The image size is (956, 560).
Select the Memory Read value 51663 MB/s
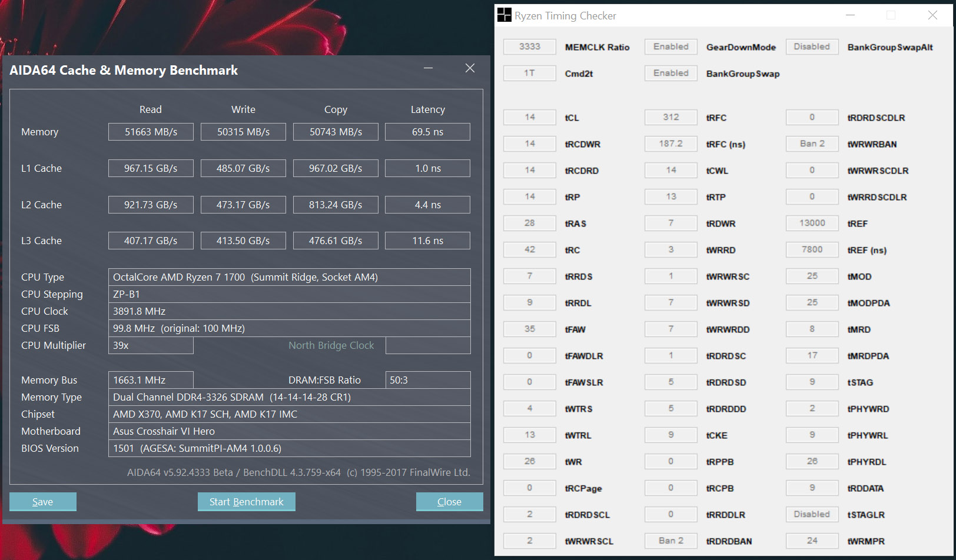pyautogui.click(x=151, y=132)
